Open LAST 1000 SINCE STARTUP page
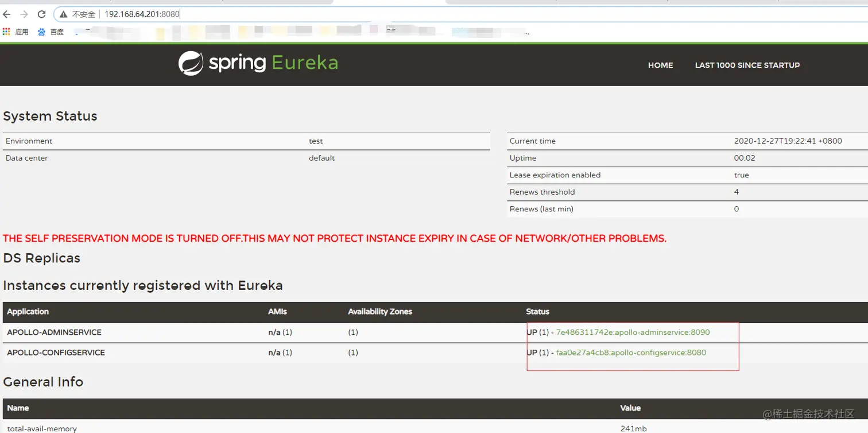The width and height of the screenshot is (868, 433). click(x=747, y=65)
